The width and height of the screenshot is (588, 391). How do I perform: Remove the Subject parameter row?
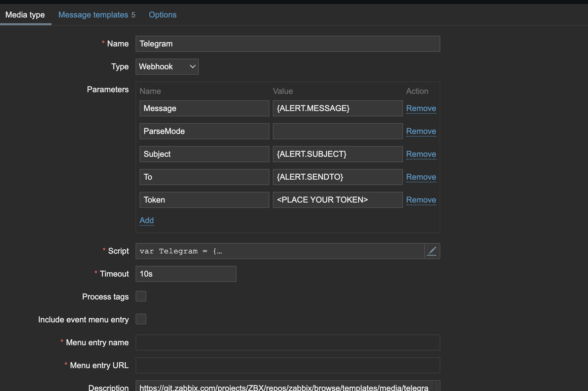[421, 154]
